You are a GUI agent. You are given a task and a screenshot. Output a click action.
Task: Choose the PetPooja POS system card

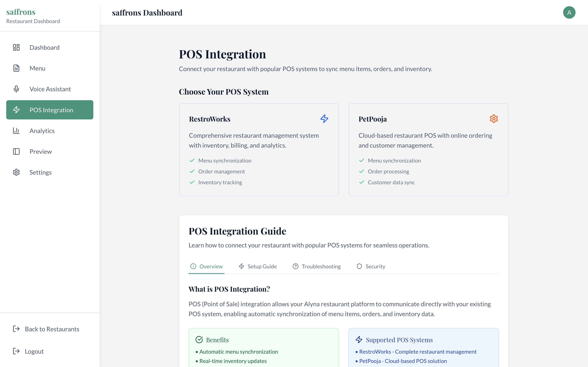point(428,150)
